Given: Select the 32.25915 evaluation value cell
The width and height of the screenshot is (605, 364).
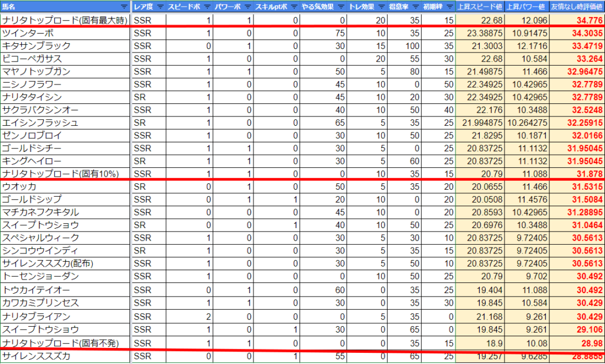Looking at the screenshot, I should (577, 123).
